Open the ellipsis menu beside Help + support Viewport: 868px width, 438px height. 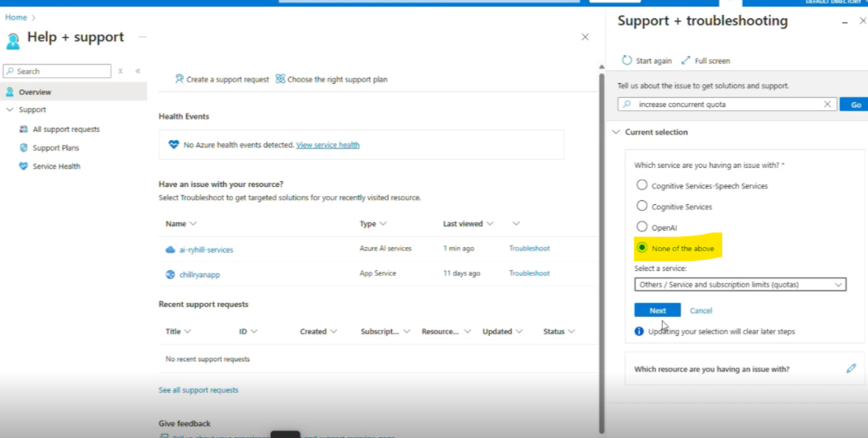click(142, 37)
